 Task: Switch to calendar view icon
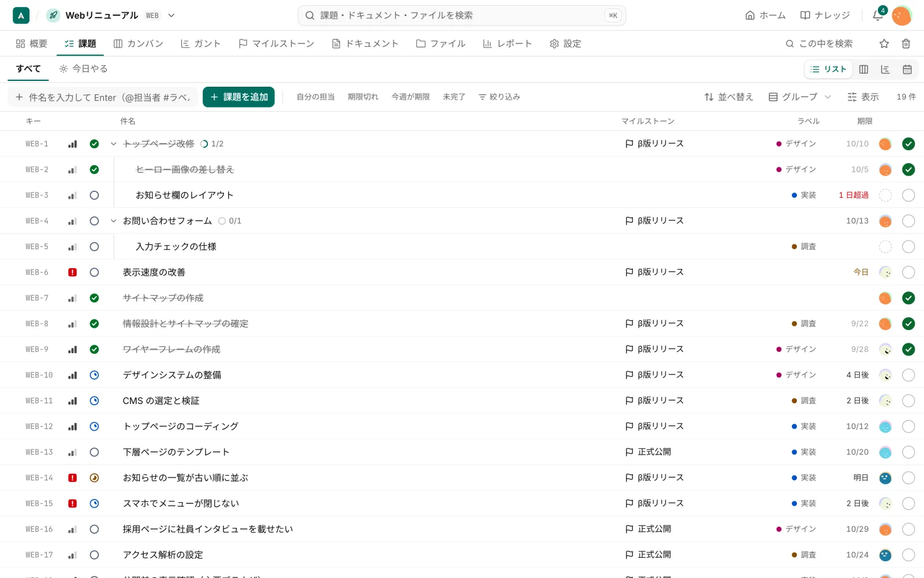coord(907,69)
